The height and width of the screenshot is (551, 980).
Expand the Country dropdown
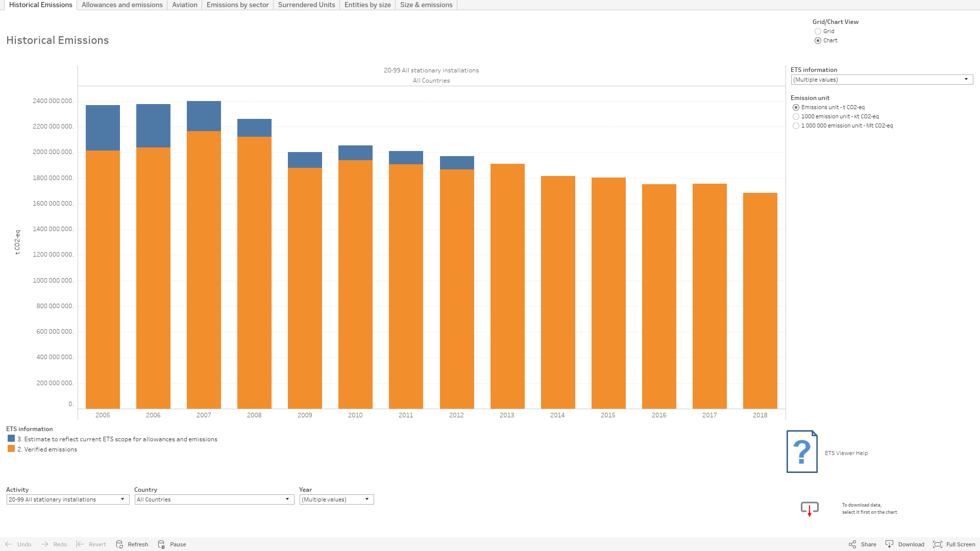tap(287, 499)
